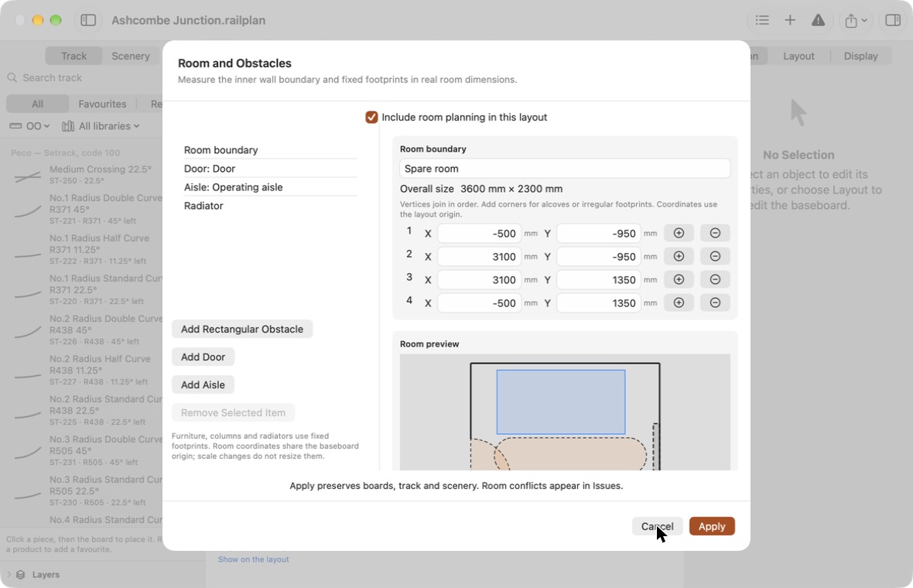Open the issues warning triangle icon
This screenshot has height=588, width=913.
pos(818,20)
